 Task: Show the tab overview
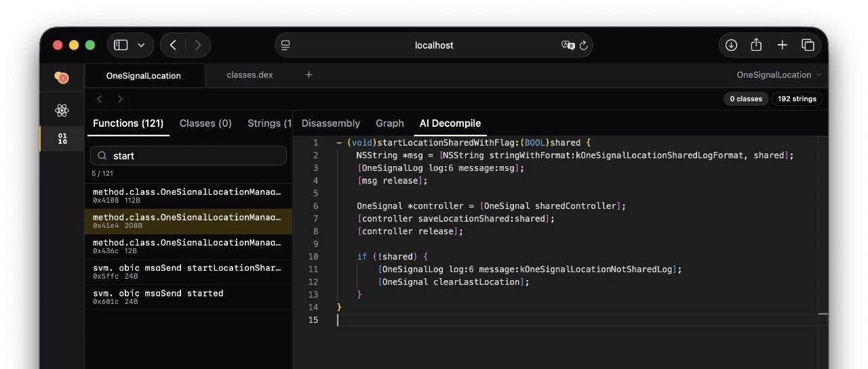click(808, 45)
